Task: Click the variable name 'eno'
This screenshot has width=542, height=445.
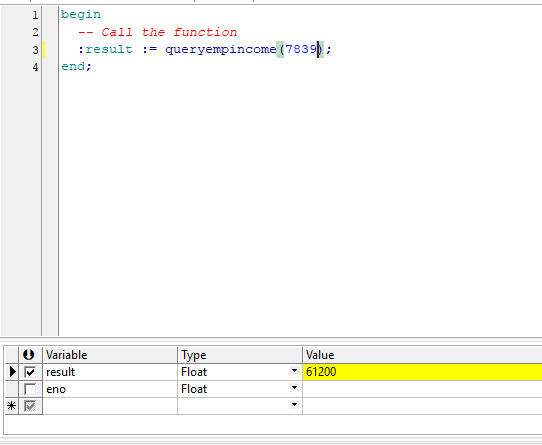Action: point(56,390)
